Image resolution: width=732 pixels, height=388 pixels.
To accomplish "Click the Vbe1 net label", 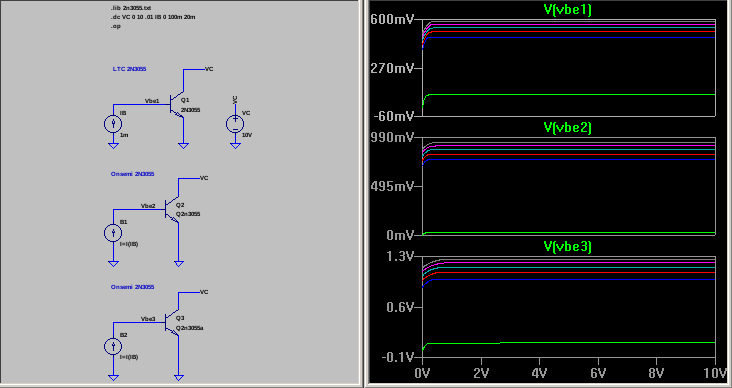I will click(x=152, y=101).
